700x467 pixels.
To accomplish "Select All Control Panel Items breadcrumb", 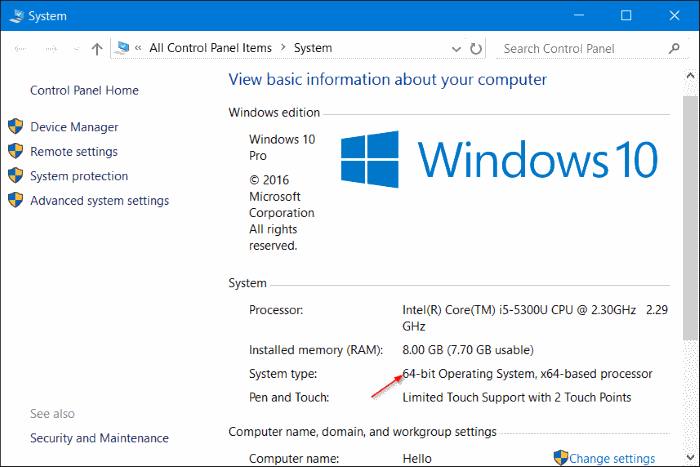I will 210,48.
